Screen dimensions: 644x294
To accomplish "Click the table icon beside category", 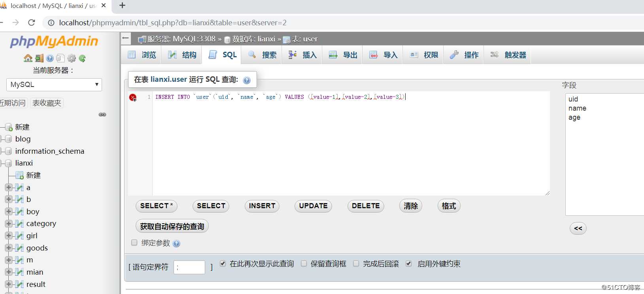I will (19, 224).
